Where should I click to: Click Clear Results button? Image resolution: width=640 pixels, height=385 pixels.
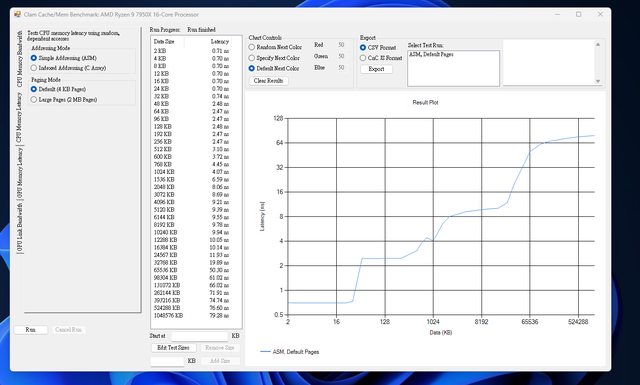click(x=269, y=81)
